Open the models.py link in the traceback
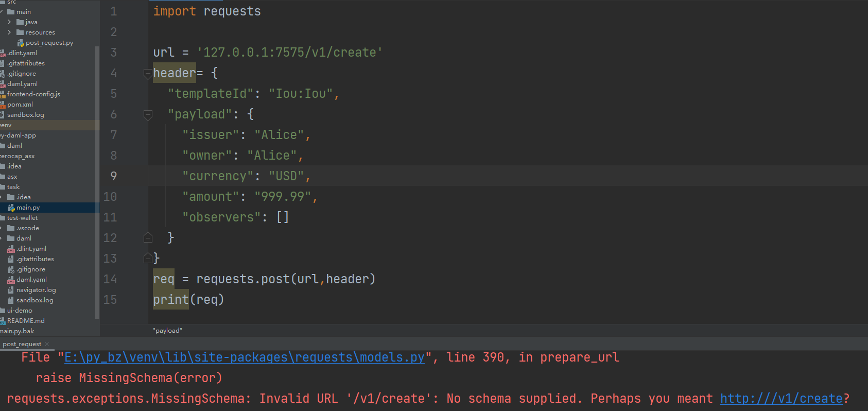 (x=245, y=357)
